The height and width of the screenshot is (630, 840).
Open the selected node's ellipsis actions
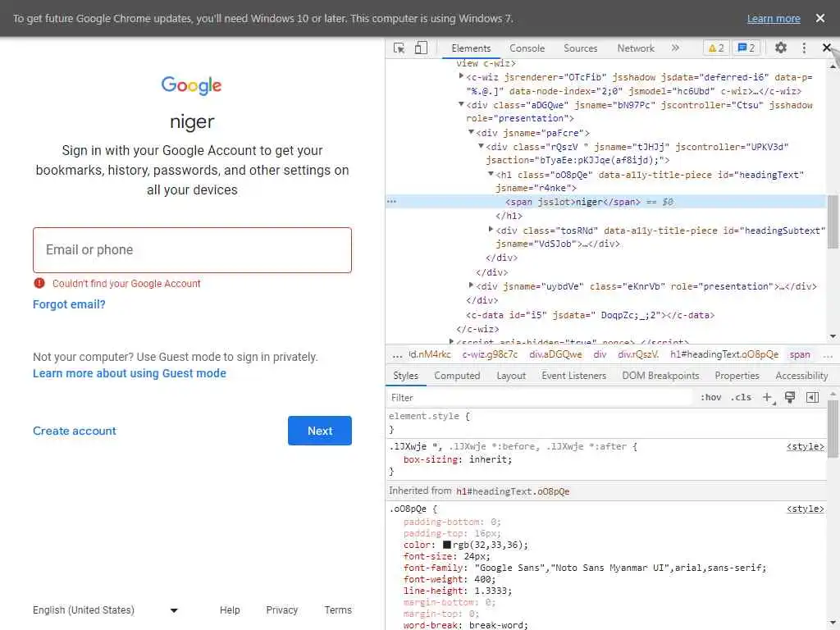coord(391,202)
